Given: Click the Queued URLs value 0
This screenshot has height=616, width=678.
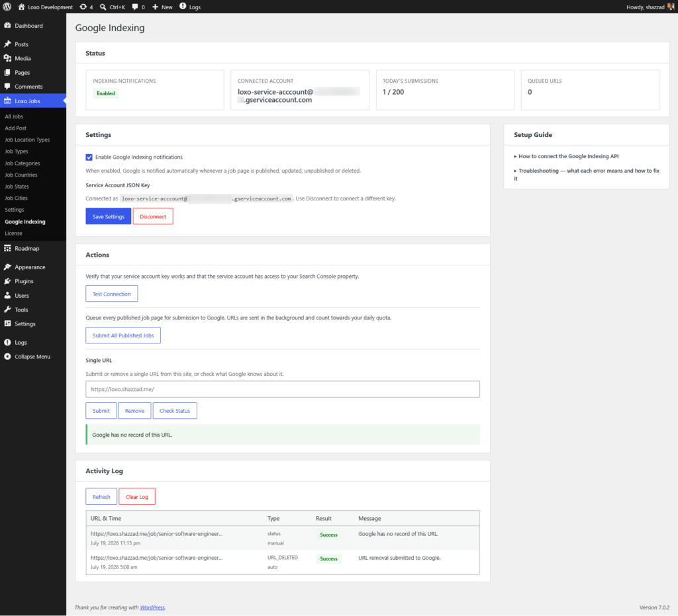Looking at the screenshot, I should tap(530, 92).
